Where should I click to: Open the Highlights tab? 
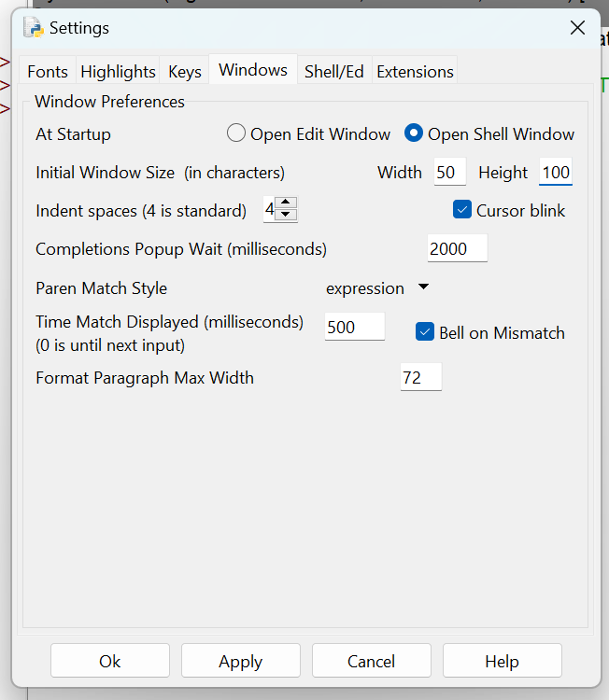(118, 72)
